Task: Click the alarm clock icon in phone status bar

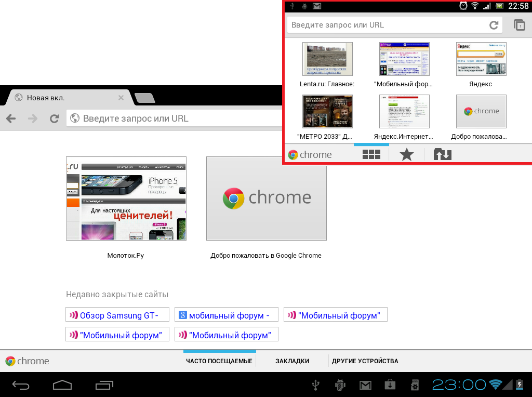Action: (463, 6)
